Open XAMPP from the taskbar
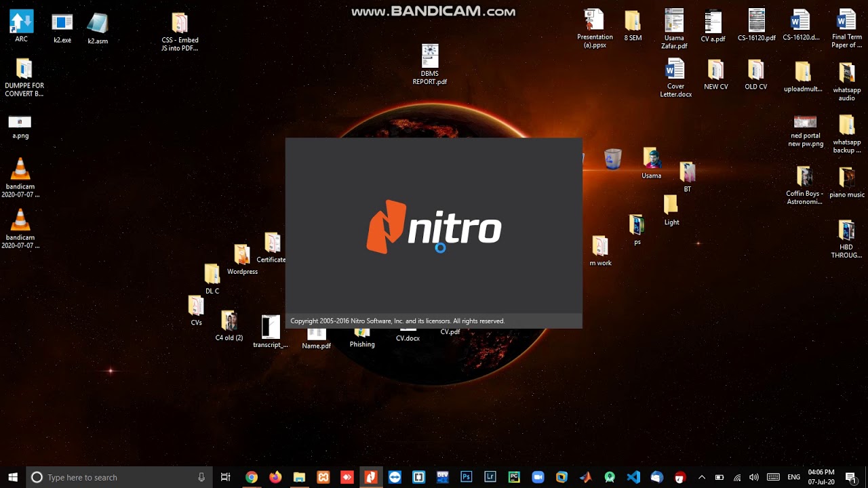The width and height of the screenshot is (868, 488). 323,477
